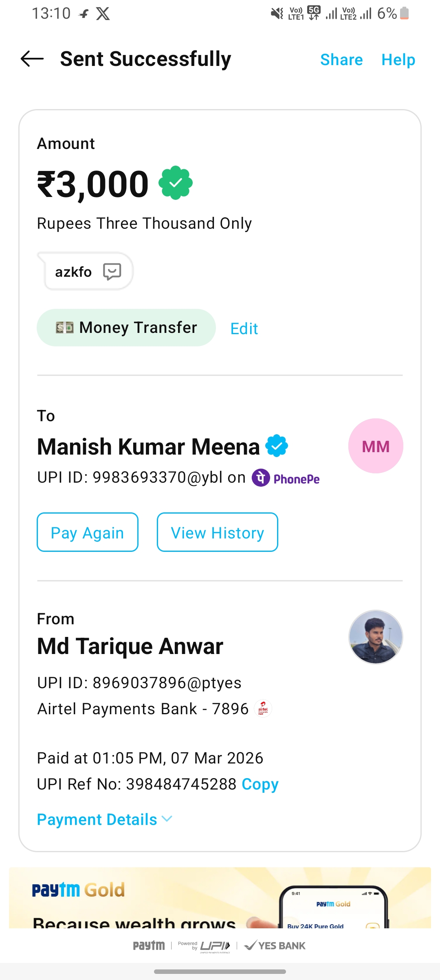The width and height of the screenshot is (440, 980).
Task: Share the payment receipt
Action: coord(341,60)
